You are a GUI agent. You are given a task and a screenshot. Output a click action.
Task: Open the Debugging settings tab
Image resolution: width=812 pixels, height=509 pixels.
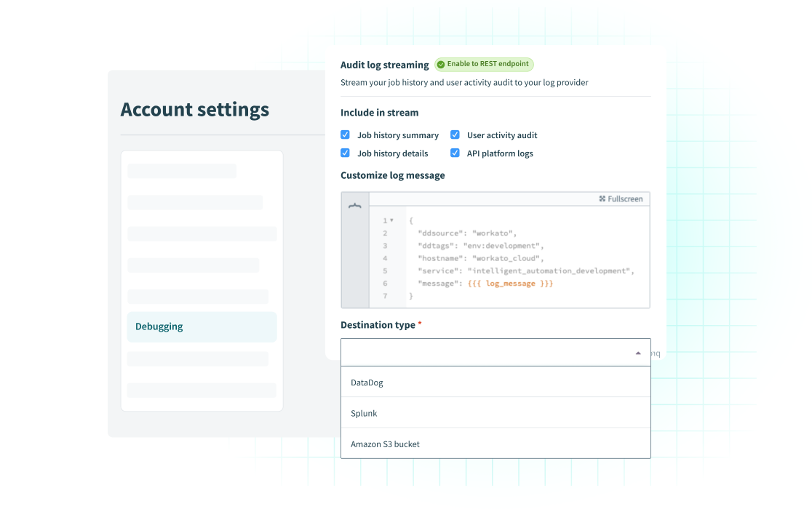point(202,326)
